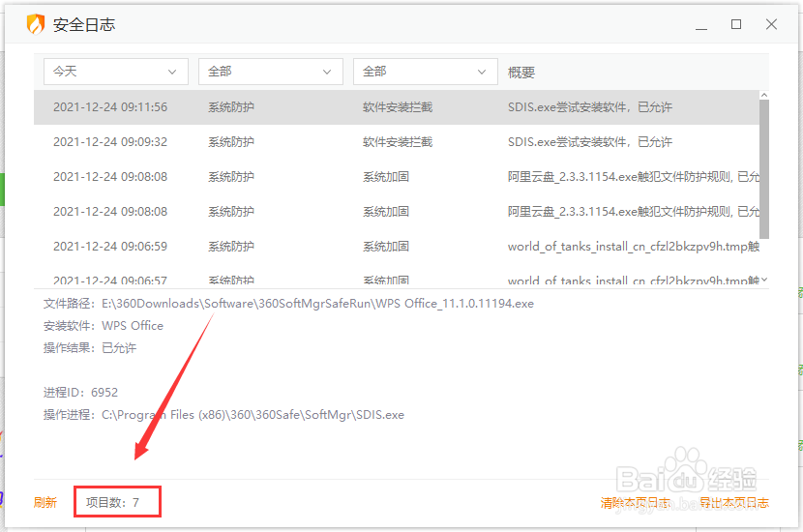The height and width of the screenshot is (532, 803).
Task: Click the 项目数: 7 count label
Action: [112, 502]
